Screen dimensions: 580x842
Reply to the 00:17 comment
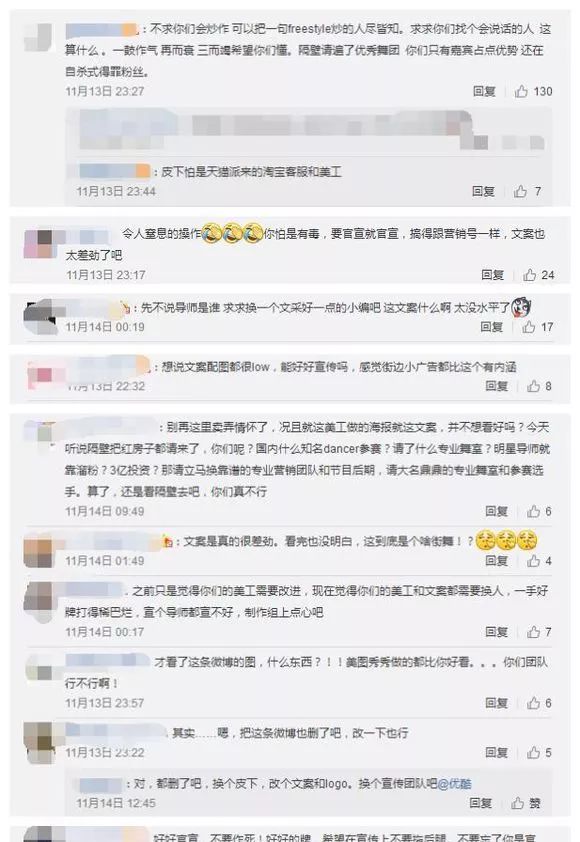pyautogui.click(x=497, y=633)
